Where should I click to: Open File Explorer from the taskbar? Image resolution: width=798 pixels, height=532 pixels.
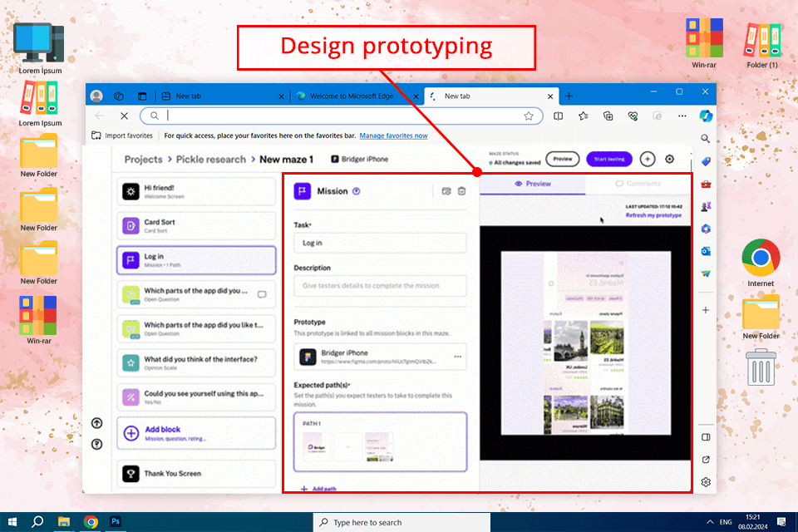click(64, 522)
